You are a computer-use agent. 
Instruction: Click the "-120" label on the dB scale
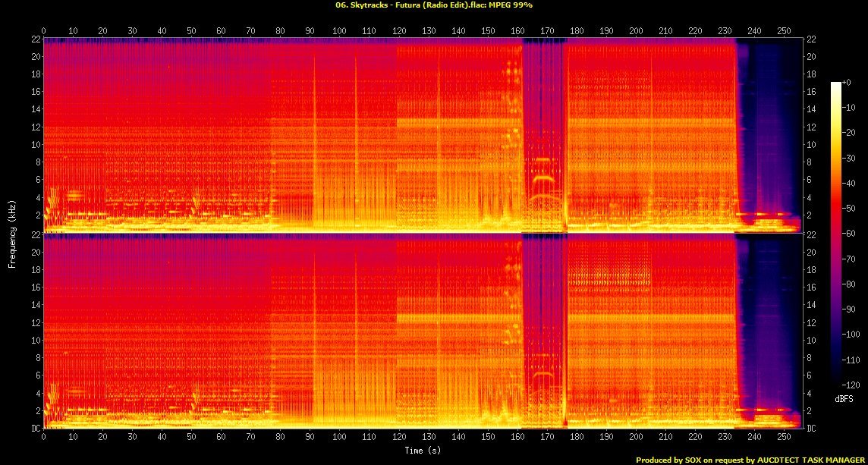(x=852, y=385)
